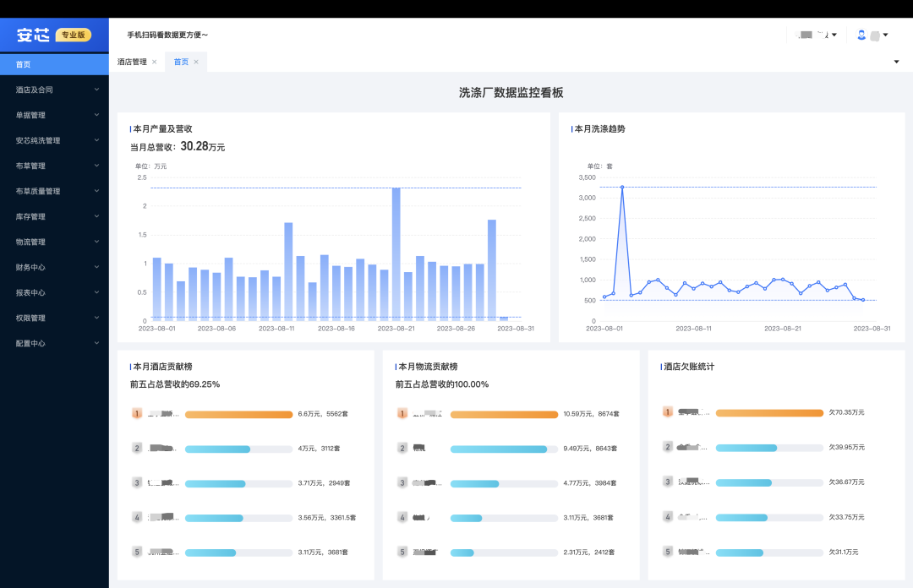Click the 专业版 badge
This screenshot has width=913, height=588.
coord(74,35)
